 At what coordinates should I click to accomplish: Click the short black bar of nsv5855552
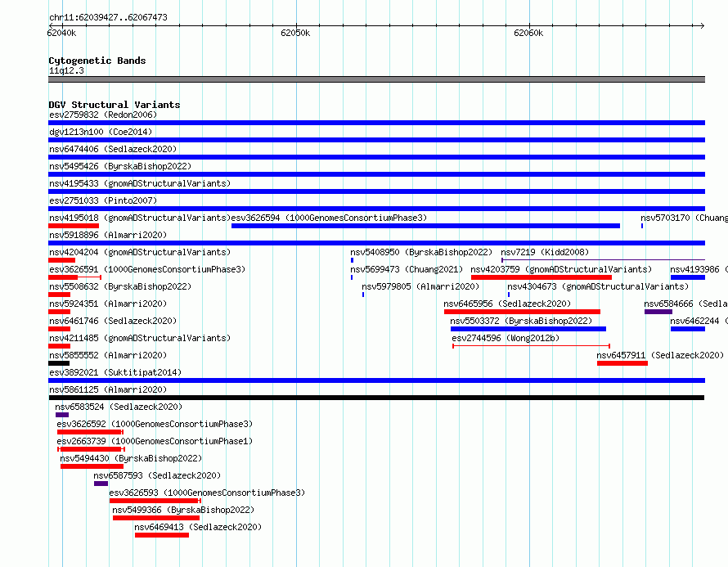click(x=59, y=363)
